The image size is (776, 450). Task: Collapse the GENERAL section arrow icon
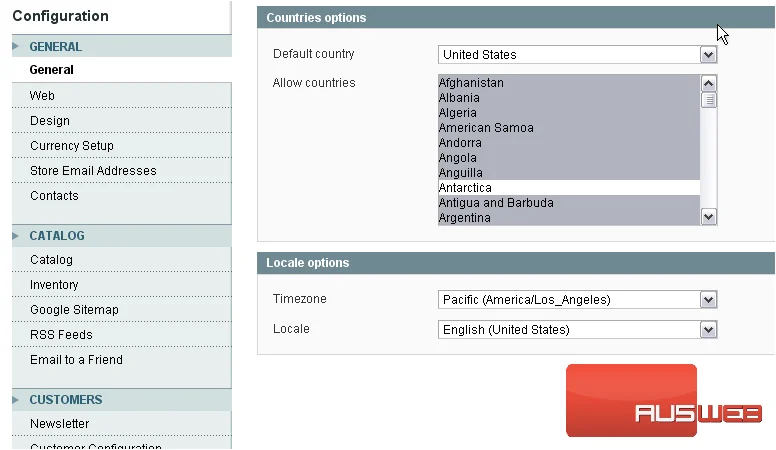point(15,47)
